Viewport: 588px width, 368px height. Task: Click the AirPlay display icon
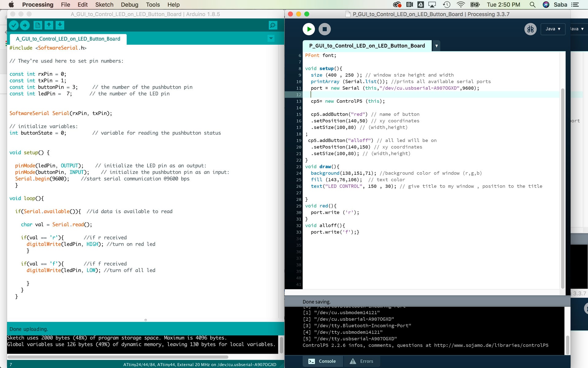[x=432, y=5]
